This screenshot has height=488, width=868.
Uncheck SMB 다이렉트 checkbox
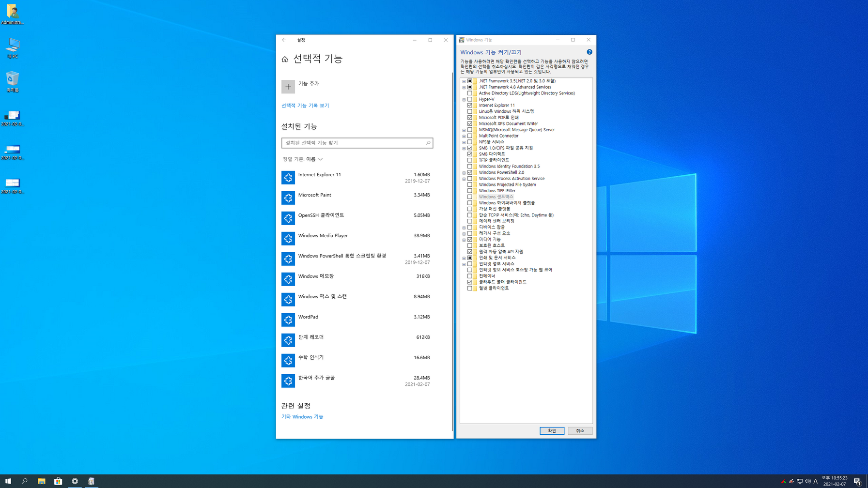pyautogui.click(x=470, y=154)
